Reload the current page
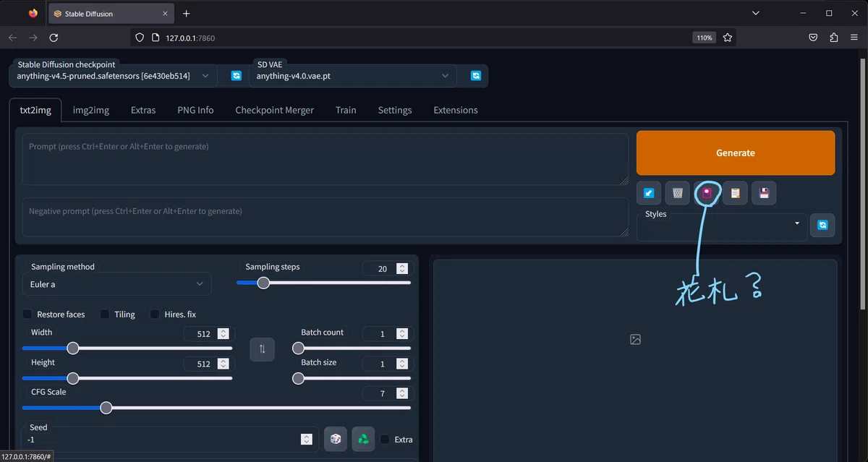The width and height of the screenshot is (868, 462). (54, 38)
